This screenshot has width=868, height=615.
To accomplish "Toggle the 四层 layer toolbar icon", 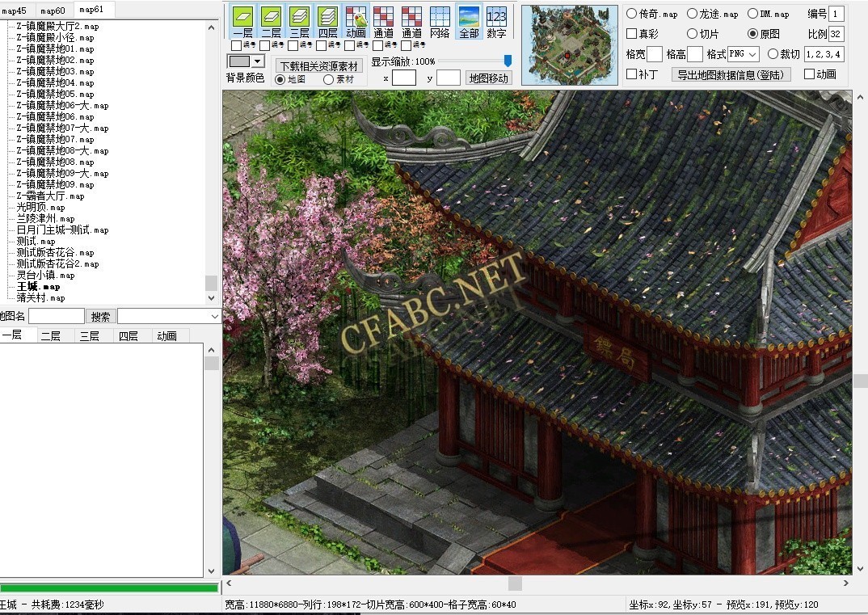I will pyautogui.click(x=327, y=22).
